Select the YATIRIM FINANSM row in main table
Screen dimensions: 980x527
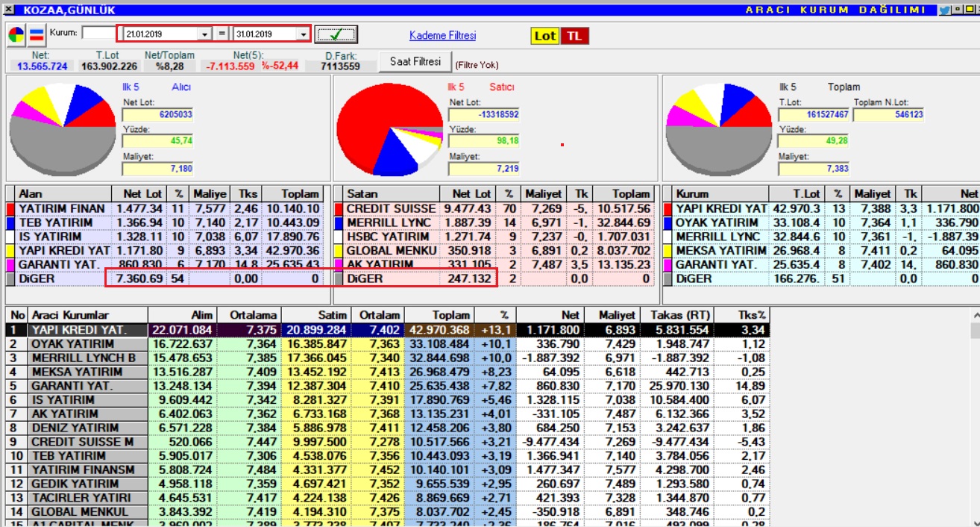tap(387, 470)
